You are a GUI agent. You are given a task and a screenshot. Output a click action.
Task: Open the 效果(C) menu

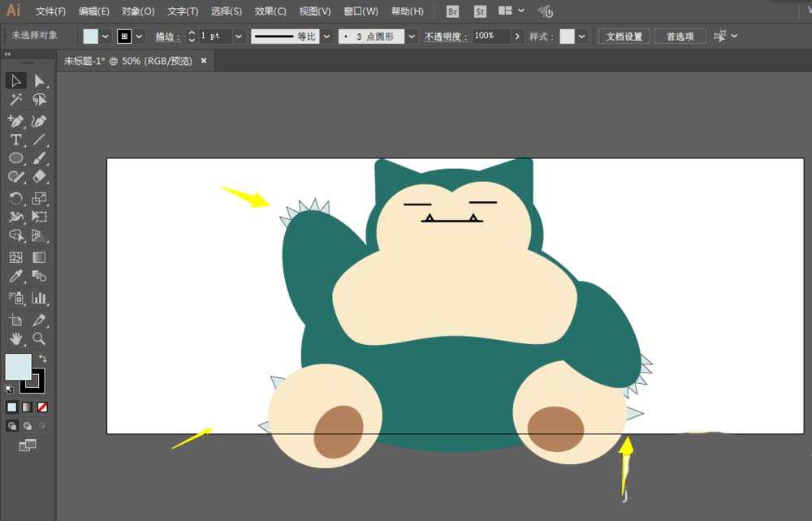pyautogui.click(x=270, y=11)
